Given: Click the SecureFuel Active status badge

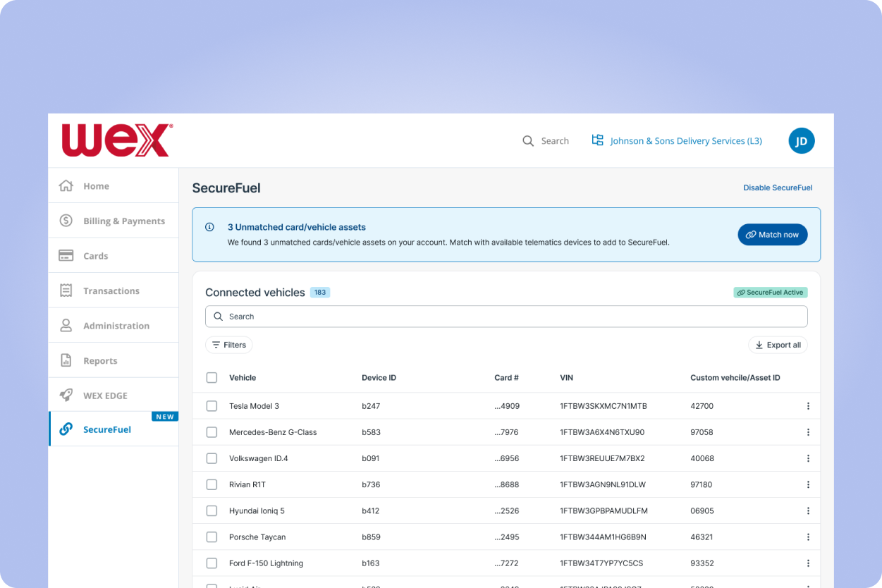Looking at the screenshot, I should (x=771, y=292).
